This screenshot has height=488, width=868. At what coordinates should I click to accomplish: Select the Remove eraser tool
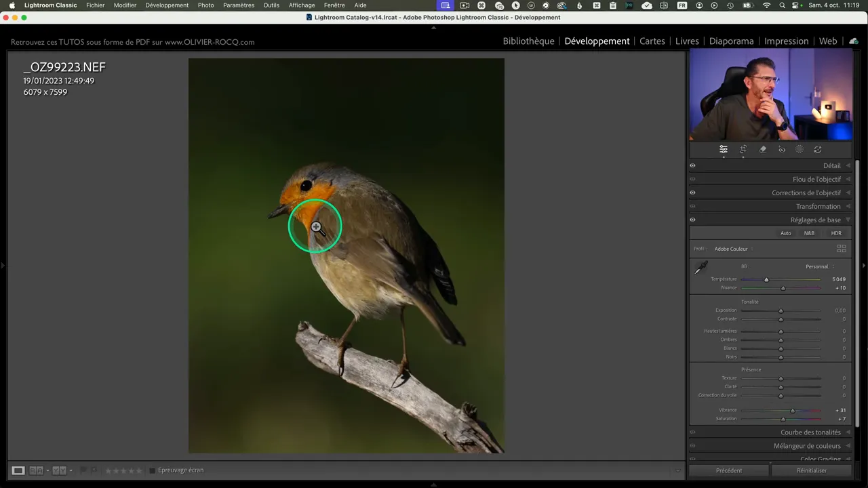[x=763, y=150]
